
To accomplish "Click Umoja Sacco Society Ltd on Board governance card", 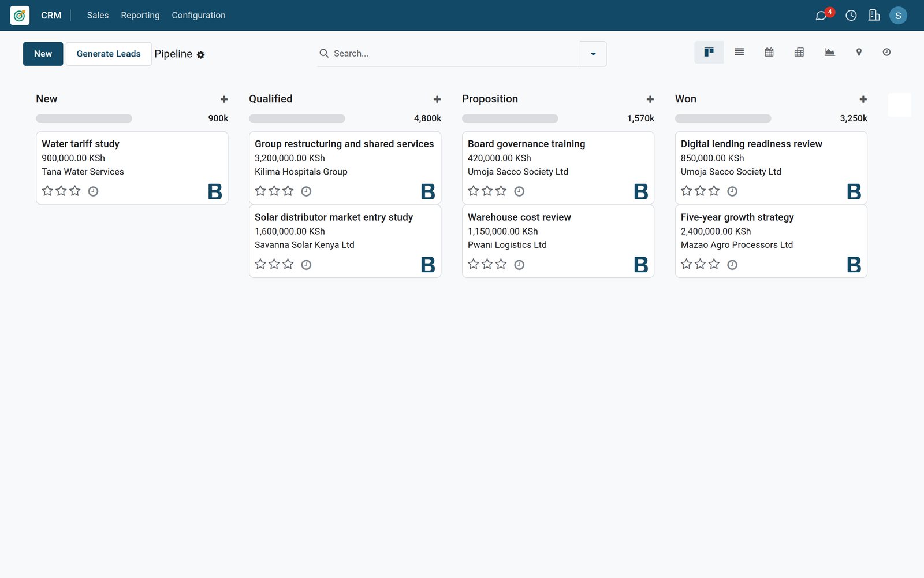I will point(518,172).
